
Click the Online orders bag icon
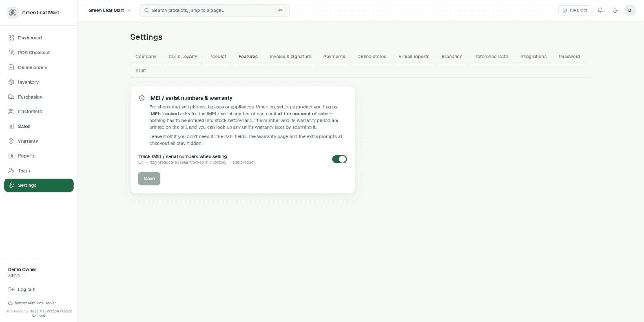pyautogui.click(x=11, y=67)
